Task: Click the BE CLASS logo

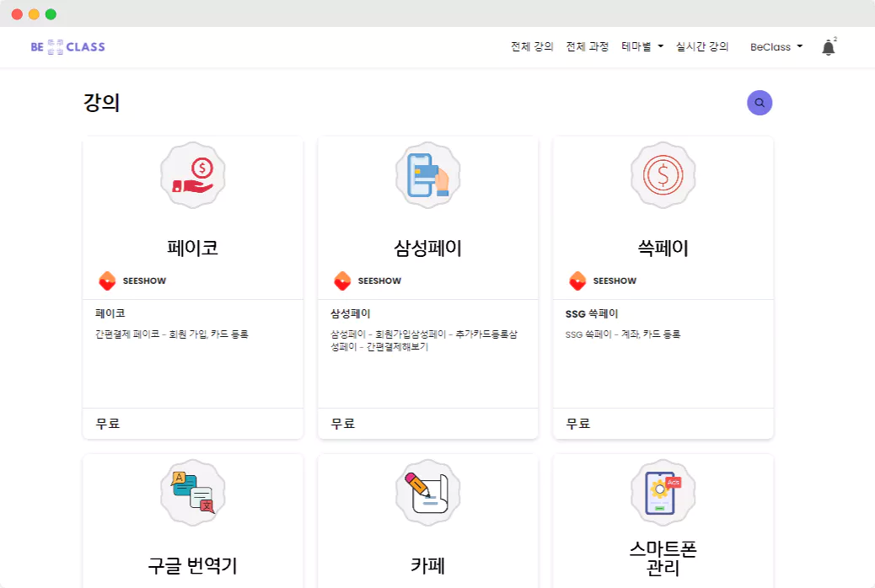Action: [x=67, y=47]
